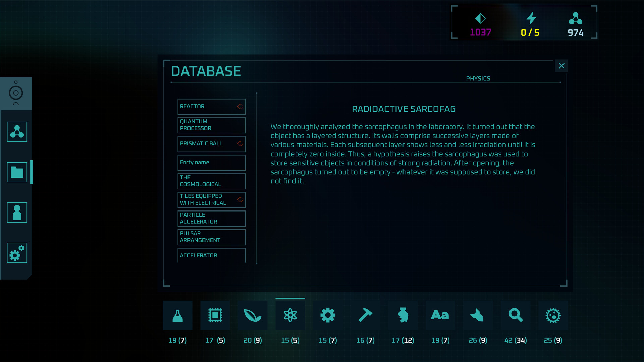The width and height of the screenshot is (644, 362).
Task: Switch to the leaf biology category
Action: click(x=253, y=315)
